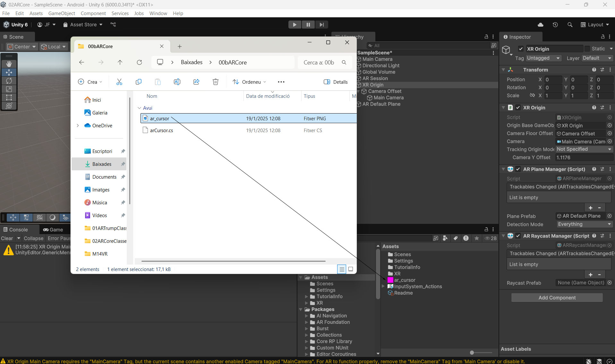Refresh the 00bARCore folder view

139,62
